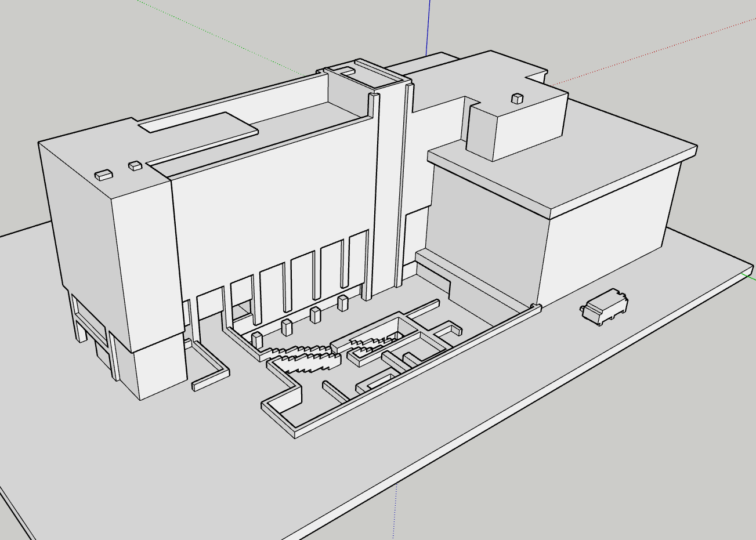This screenshot has width=756, height=540.
Task: Click the solid blue vertical axis line
Action: [428, 26]
